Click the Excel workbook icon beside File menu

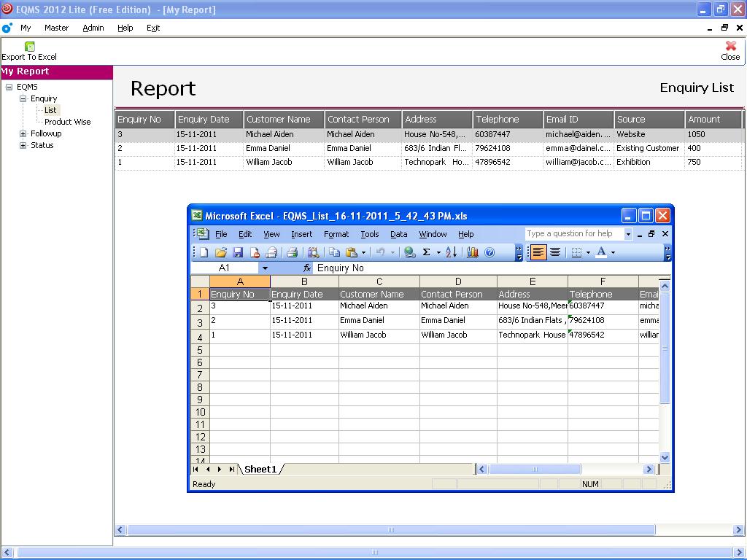pos(203,233)
